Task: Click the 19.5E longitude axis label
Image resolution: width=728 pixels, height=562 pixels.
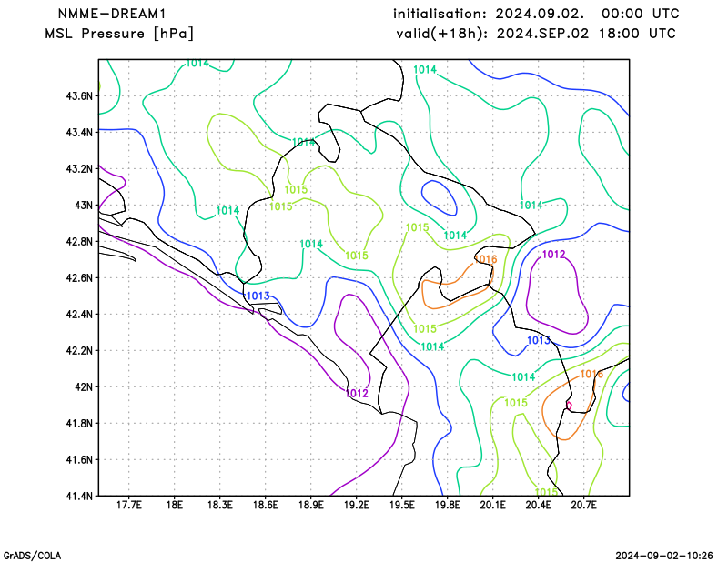Action: 401,505
